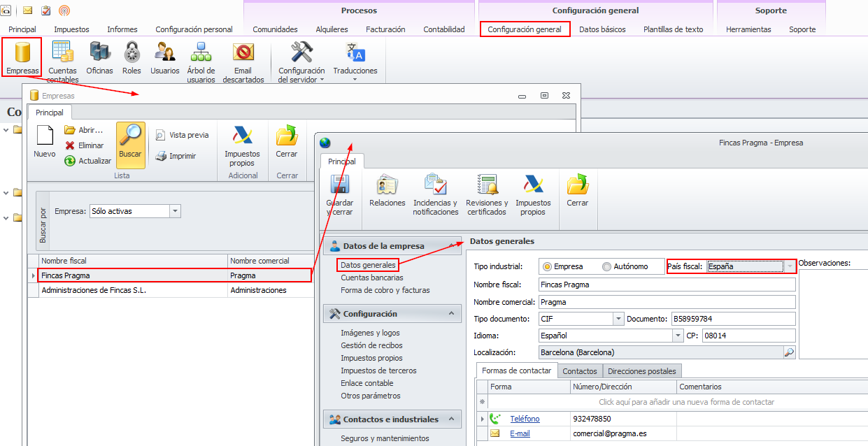The width and height of the screenshot is (868, 446).
Task: Open Traducciones ribbon dropdown
Action: [x=355, y=61]
